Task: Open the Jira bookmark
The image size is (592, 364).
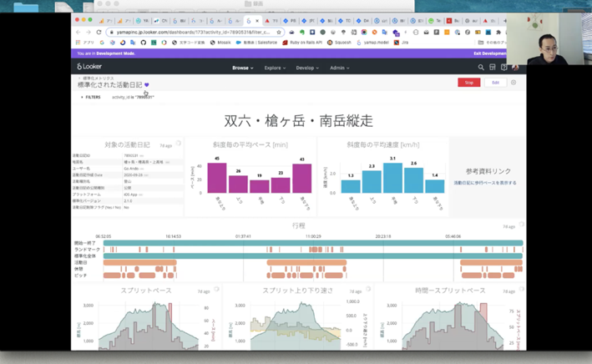Action: pos(402,43)
